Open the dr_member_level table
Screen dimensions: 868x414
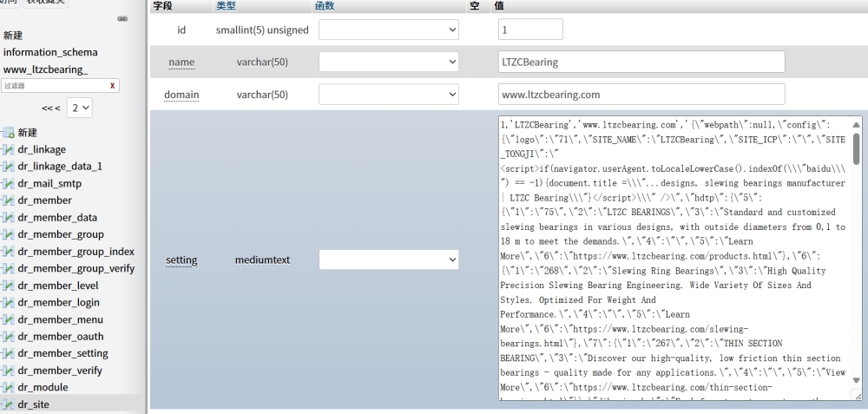[x=58, y=286]
